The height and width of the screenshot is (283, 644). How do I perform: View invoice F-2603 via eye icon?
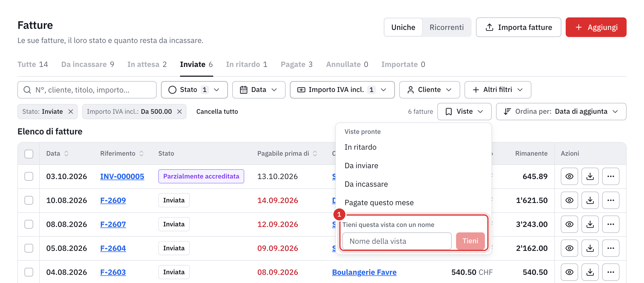pyautogui.click(x=569, y=272)
